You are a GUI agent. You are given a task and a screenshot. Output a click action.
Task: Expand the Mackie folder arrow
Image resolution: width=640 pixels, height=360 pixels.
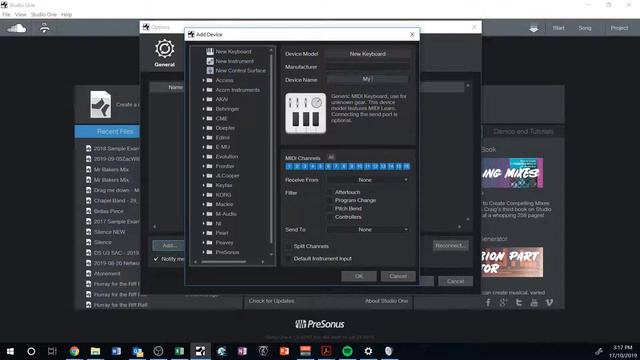point(203,204)
